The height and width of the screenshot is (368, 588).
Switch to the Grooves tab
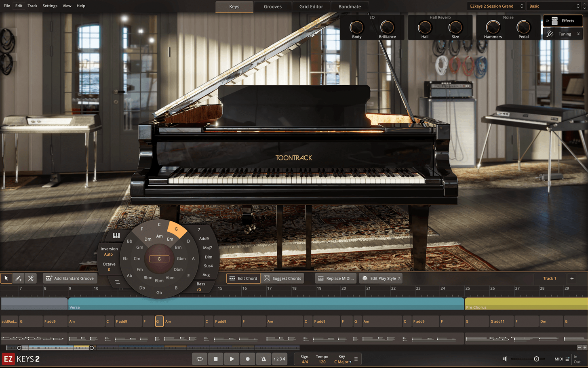(x=272, y=6)
